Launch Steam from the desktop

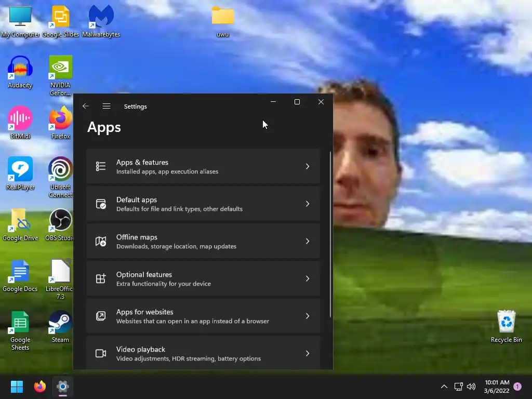click(x=60, y=326)
